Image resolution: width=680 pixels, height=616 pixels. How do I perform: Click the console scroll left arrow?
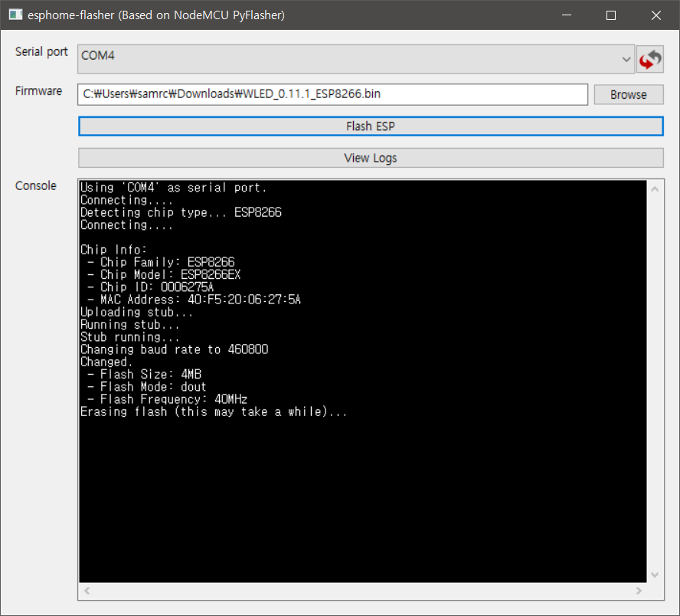pyautogui.click(x=87, y=591)
